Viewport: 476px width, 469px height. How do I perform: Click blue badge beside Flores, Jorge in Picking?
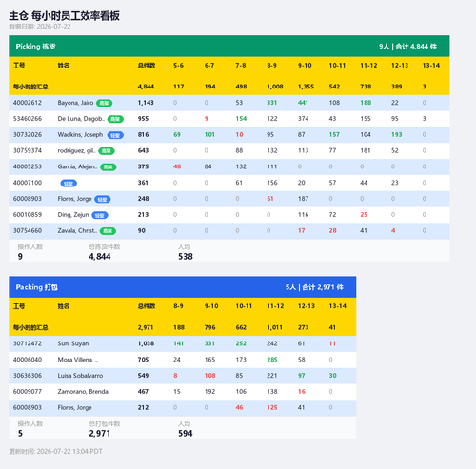[x=102, y=199]
